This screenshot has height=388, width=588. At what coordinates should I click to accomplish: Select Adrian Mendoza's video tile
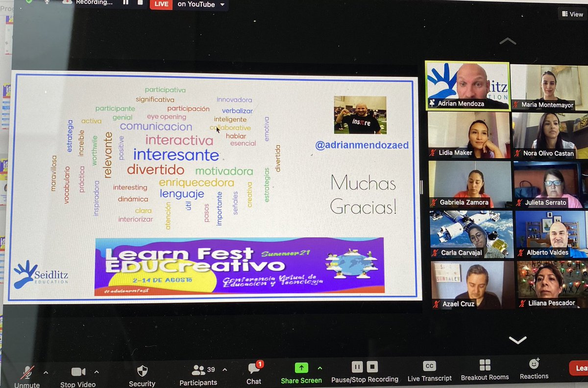click(467, 83)
